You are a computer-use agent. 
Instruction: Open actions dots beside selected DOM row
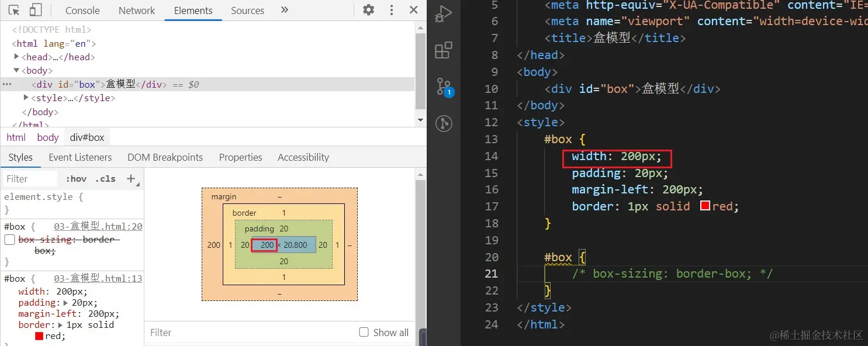tap(7, 84)
